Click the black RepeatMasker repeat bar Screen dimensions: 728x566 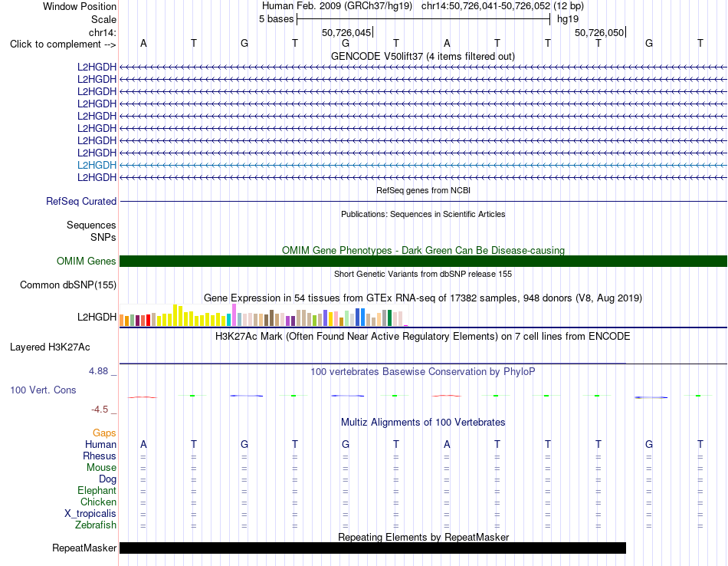pos(373,548)
